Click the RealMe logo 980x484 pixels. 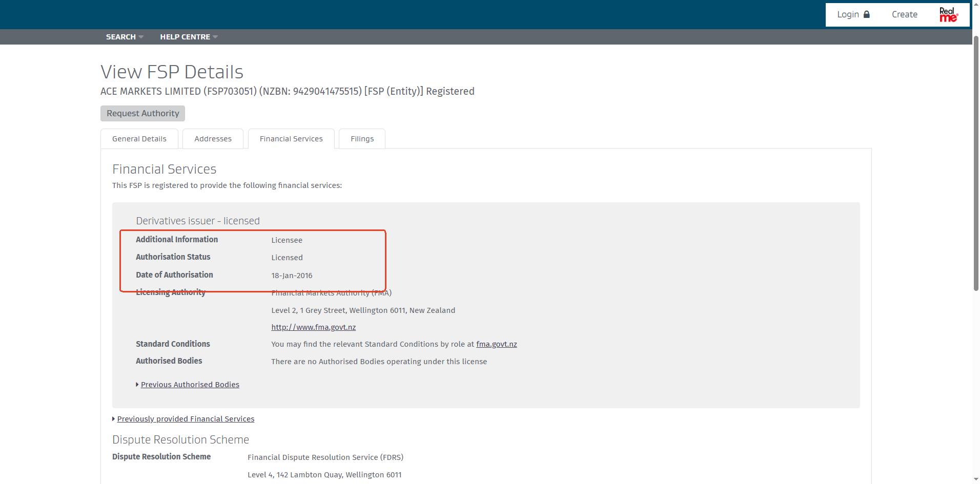[948, 14]
